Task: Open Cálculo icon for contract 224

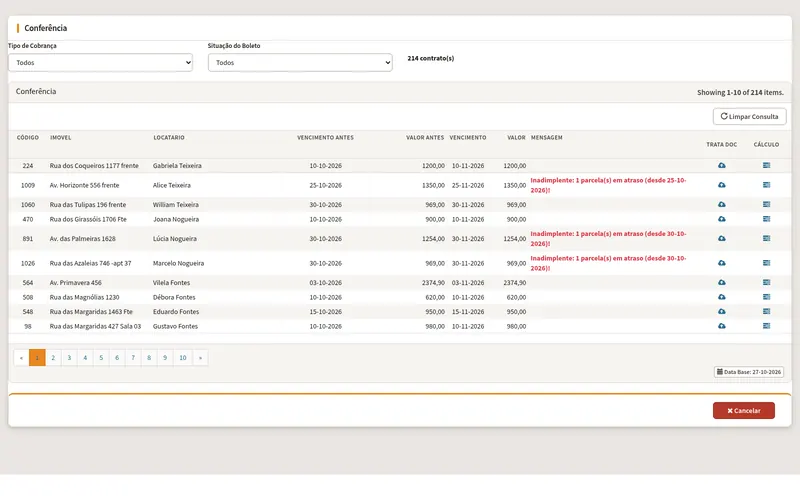Action: tap(766, 165)
